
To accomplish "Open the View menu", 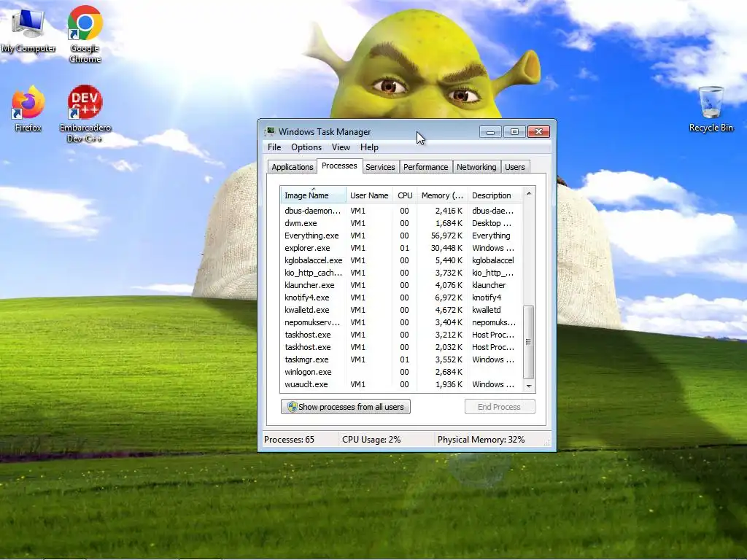I will 341,147.
